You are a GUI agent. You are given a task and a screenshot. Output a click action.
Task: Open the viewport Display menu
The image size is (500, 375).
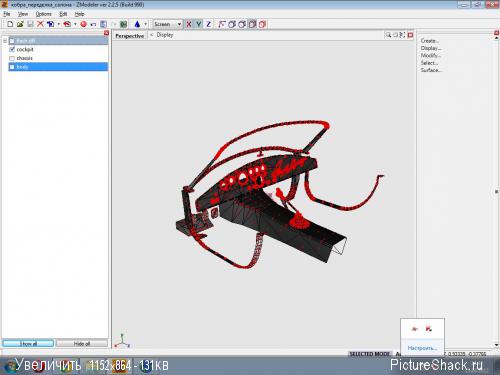click(165, 35)
